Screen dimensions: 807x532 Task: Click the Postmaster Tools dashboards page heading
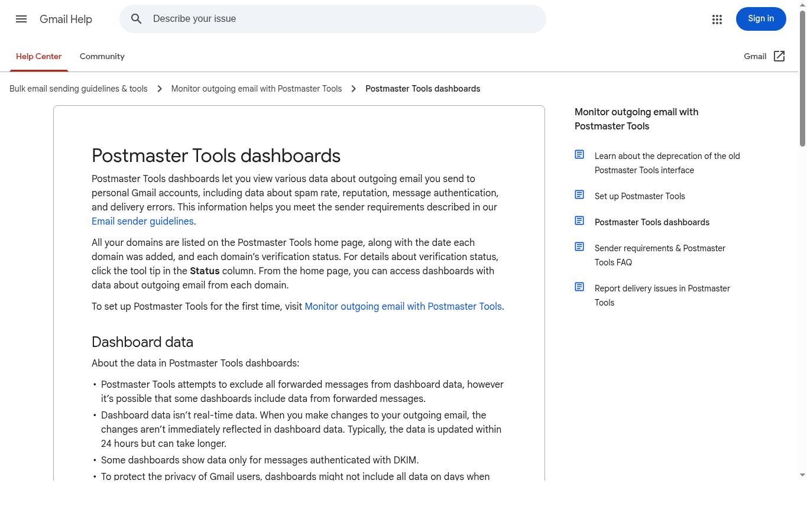[216, 155]
